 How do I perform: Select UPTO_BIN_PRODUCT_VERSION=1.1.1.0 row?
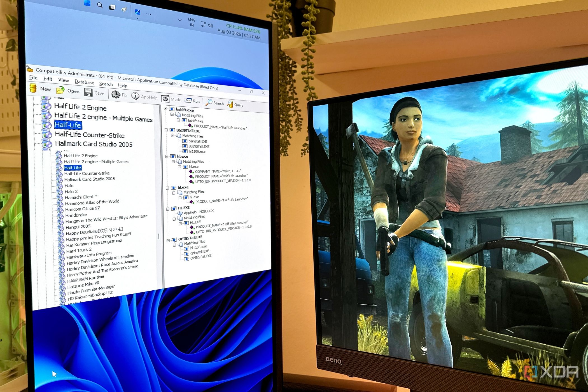[223, 181]
